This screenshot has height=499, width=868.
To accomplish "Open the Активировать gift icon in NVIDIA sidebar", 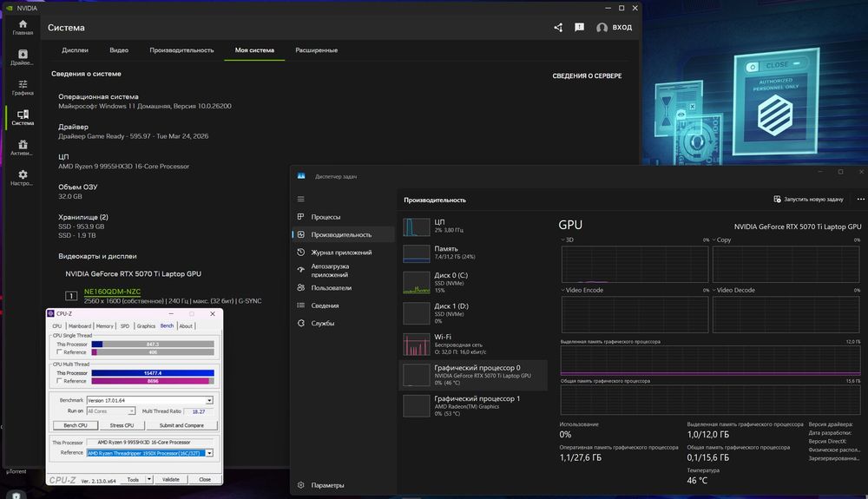I will tap(23, 144).
